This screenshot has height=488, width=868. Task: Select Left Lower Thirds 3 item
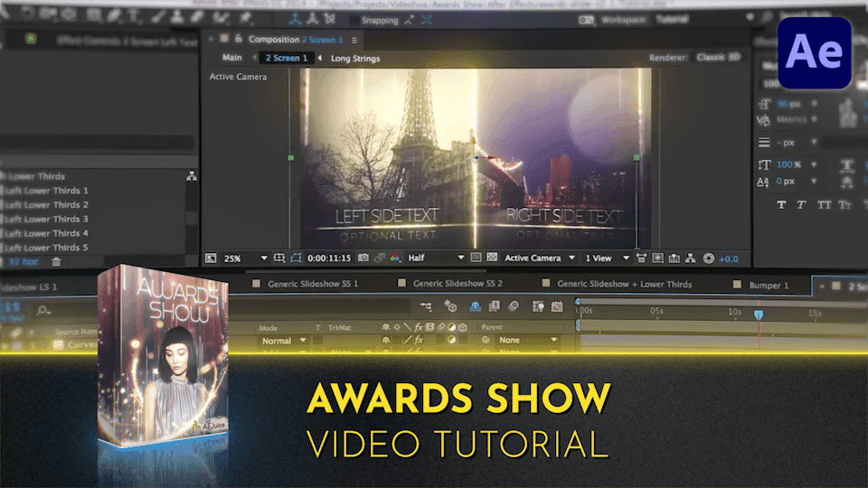point(46,219)
